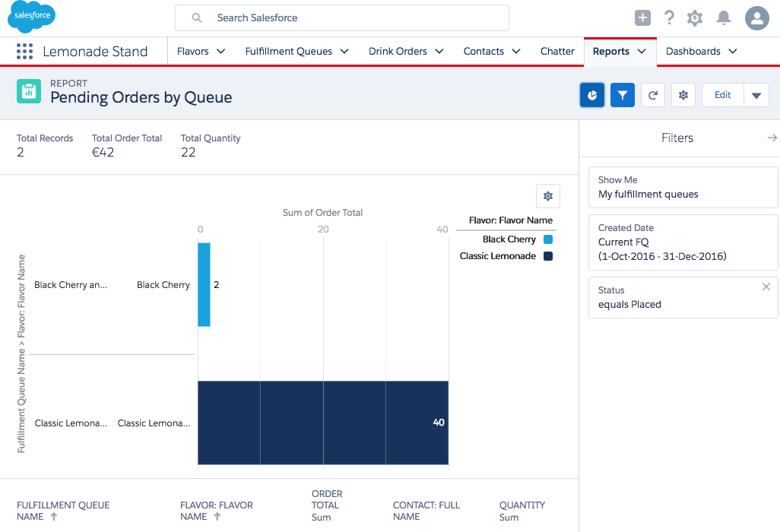Click the Edit report button
Screen dimensions: 780x532
722,95
